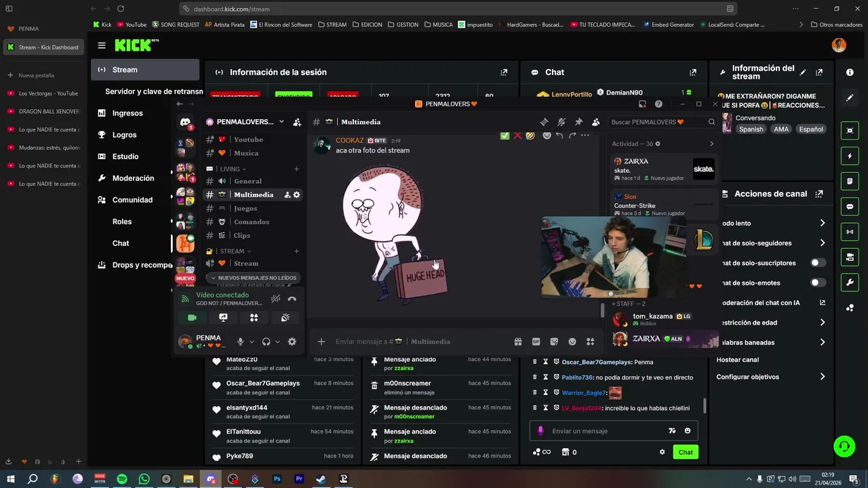
Task: Add checkmark reaction to COOKAZ message
Action: pyautogui.click(x=505, y=136)
